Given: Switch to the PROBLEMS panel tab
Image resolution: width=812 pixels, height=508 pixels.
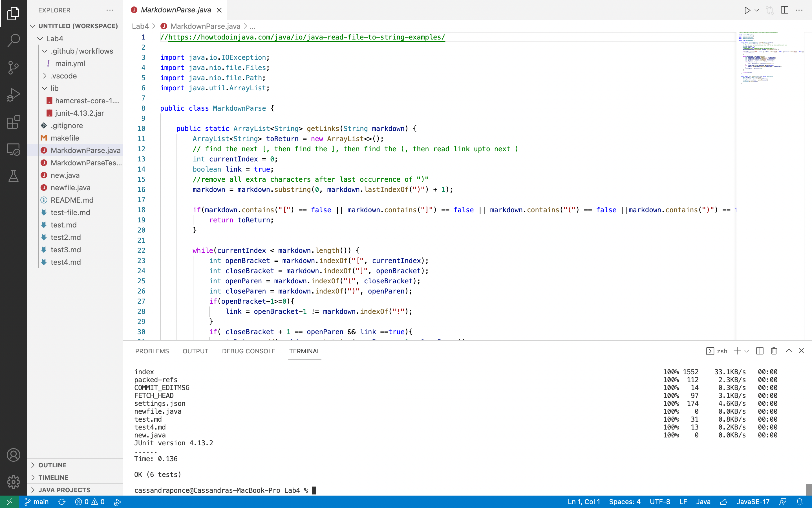Looking at the screenshot, I should (x=152, y=351).
